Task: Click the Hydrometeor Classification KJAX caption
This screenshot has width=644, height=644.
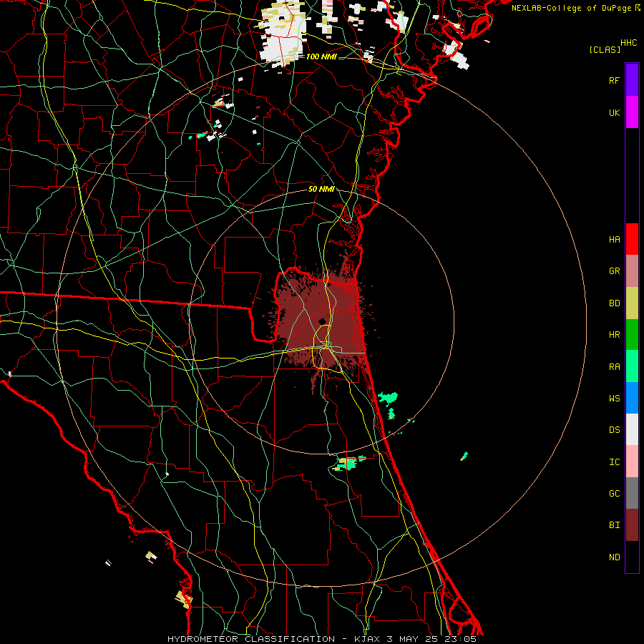Action: point(322,639)
